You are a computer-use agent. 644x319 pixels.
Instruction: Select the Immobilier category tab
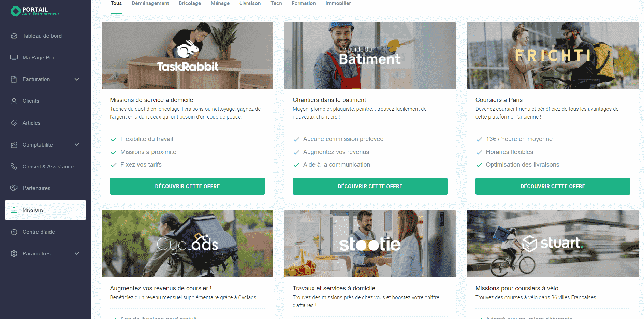338,3
